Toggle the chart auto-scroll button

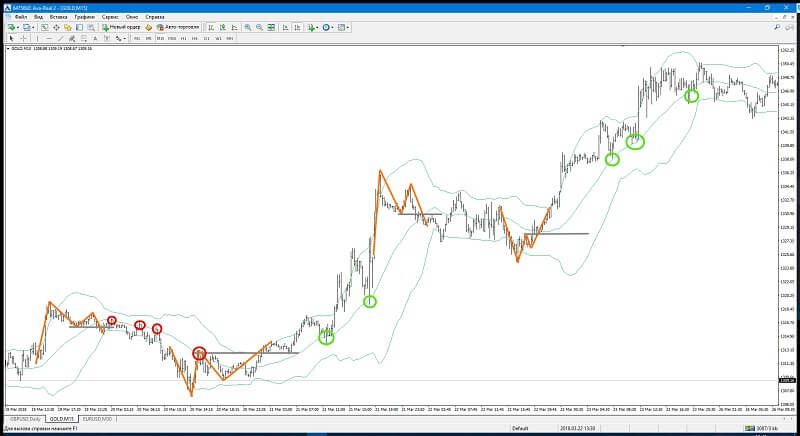coord(285,27)
